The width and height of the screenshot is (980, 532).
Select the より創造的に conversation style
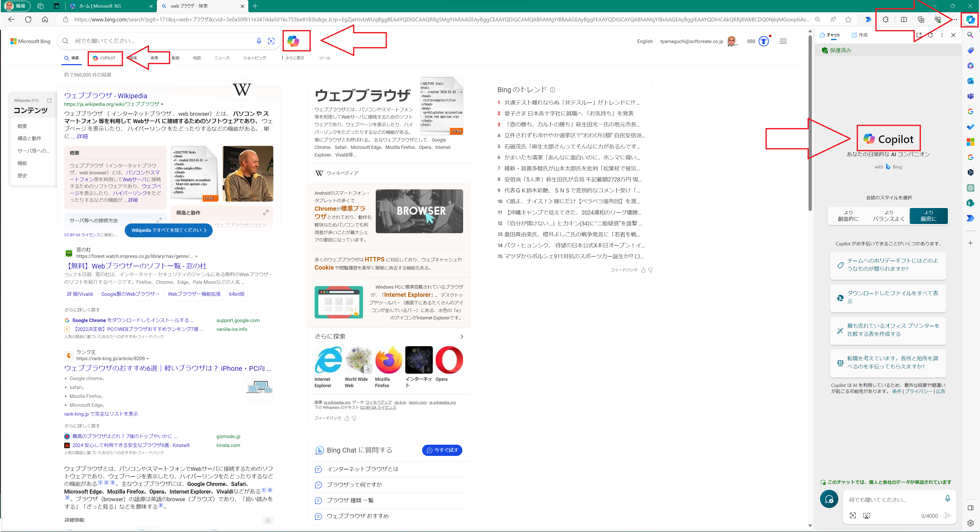[848, 216]
